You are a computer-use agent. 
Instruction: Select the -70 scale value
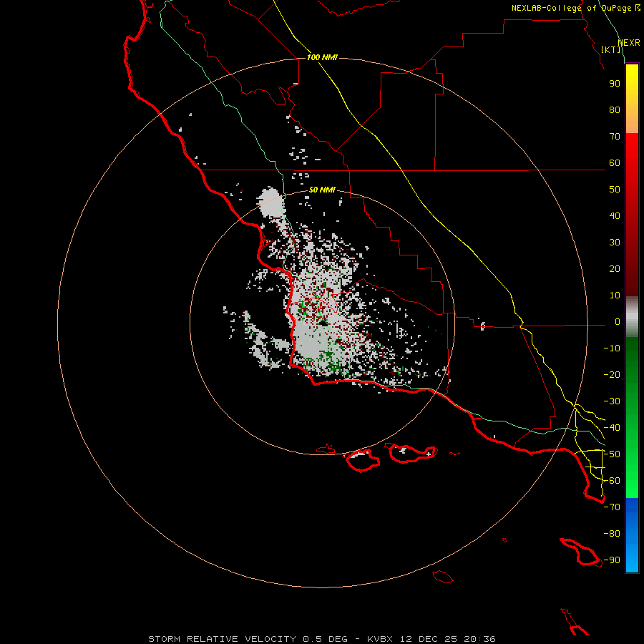point(612,507)
